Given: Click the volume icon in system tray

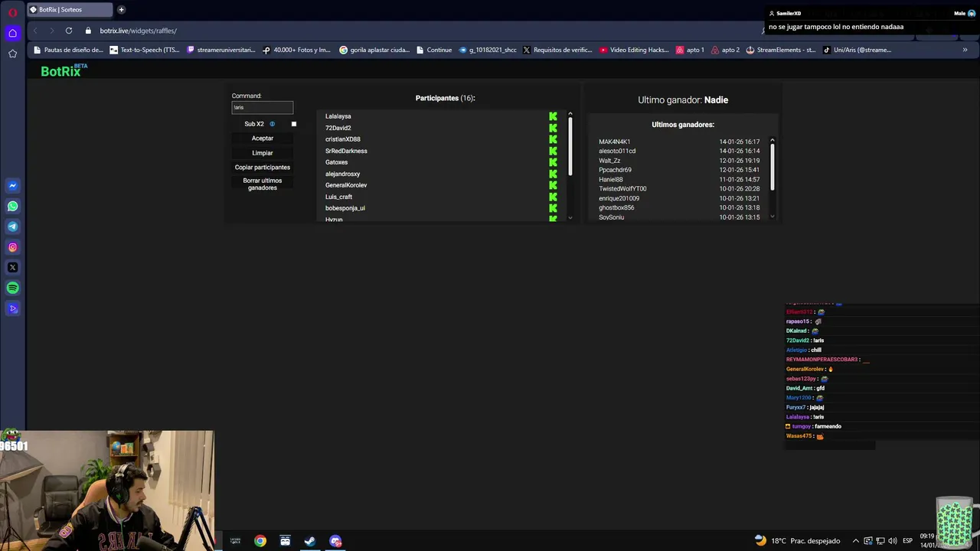Looking at the screenshot, I should point(893,541).
